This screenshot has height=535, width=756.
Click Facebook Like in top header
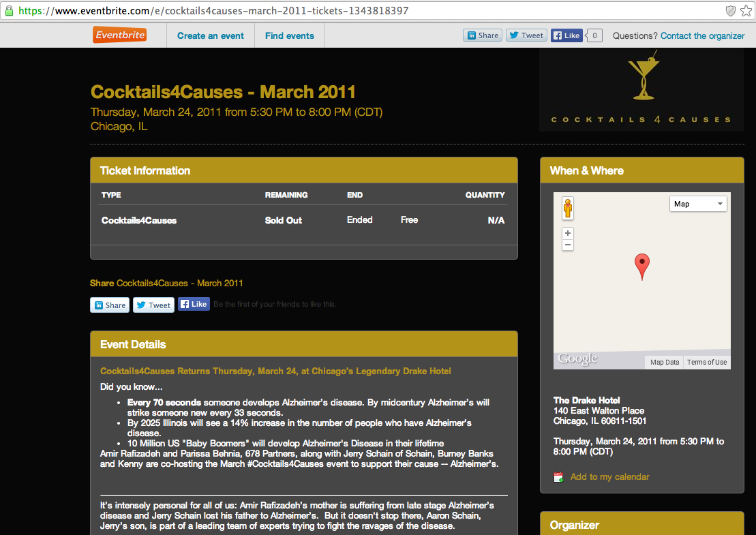coord(566,35)
